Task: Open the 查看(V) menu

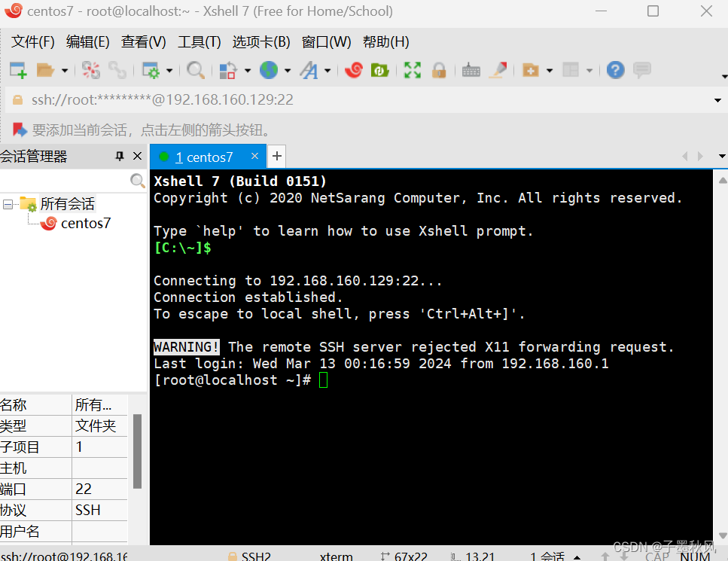Action: tap(144, 42)
